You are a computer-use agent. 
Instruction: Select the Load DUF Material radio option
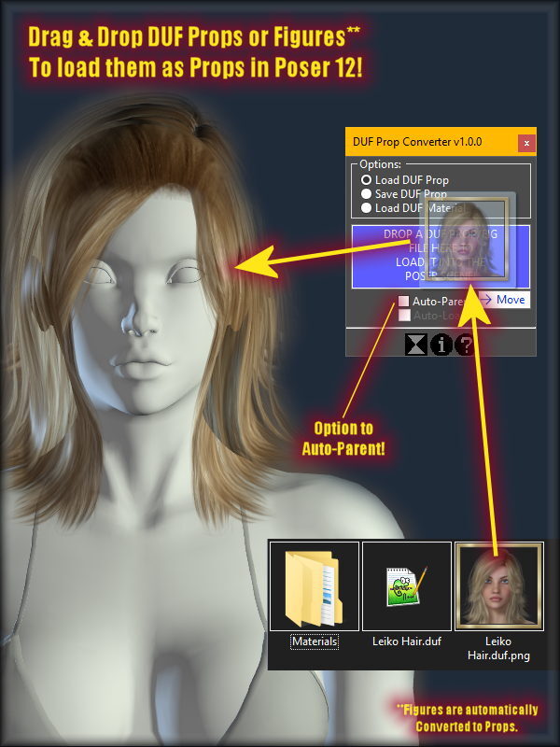point(366,207)
